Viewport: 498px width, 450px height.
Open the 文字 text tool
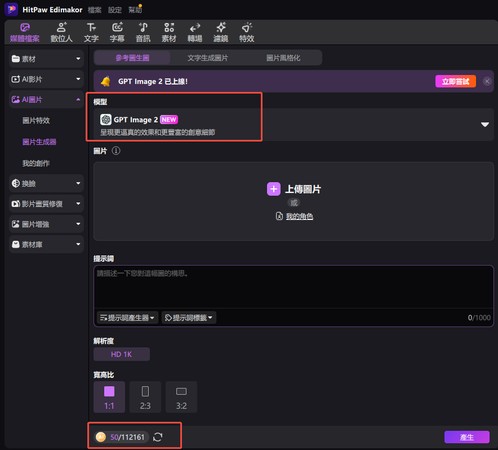[91, 32]
